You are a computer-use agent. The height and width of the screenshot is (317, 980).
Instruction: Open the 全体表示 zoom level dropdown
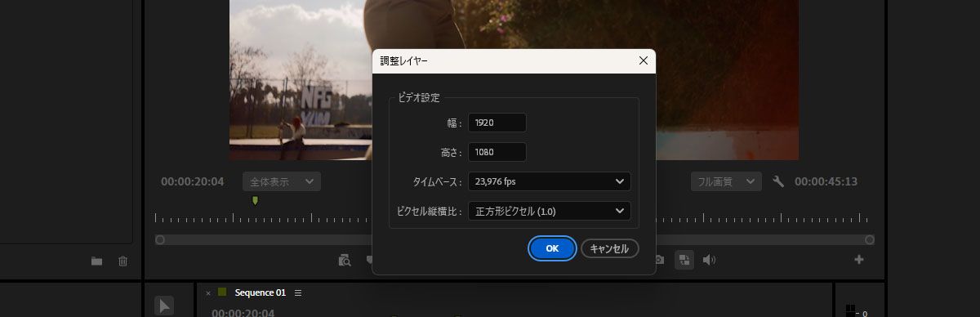(281, 181)
